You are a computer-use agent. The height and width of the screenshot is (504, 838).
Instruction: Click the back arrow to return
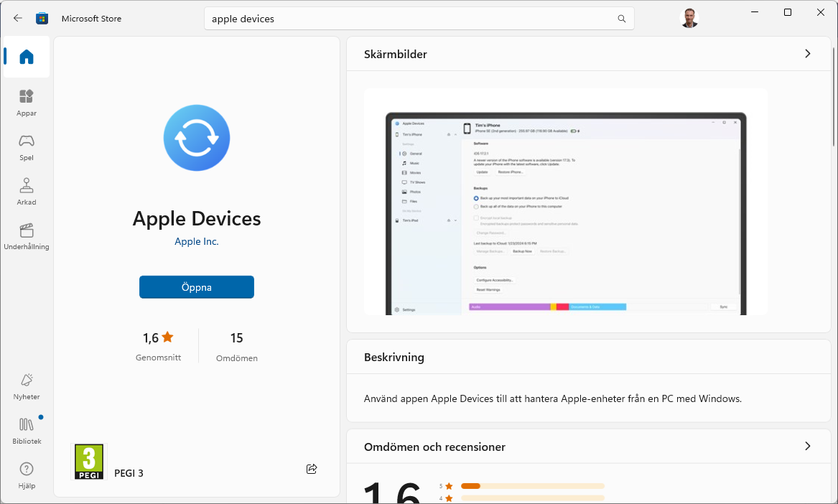click(17, 18)
